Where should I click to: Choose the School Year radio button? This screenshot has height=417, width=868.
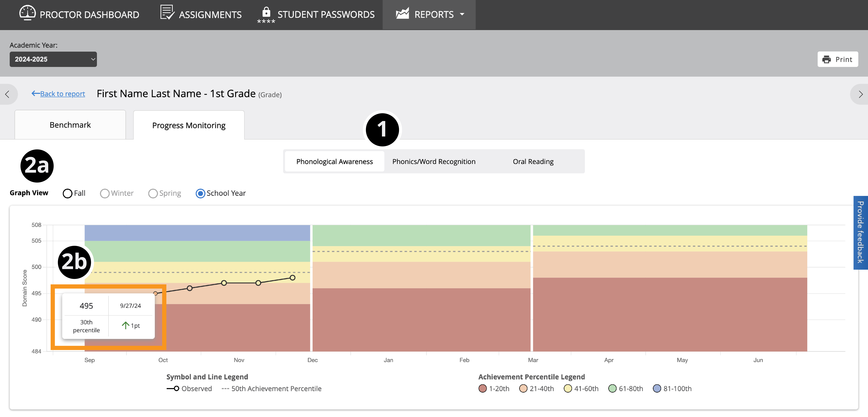coord(200,193)
